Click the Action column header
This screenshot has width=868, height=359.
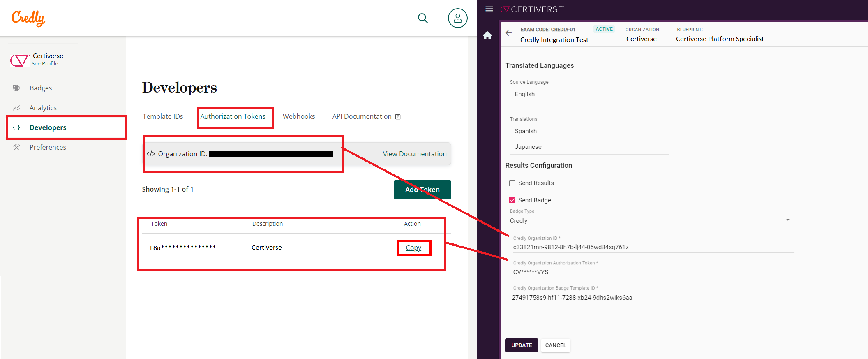[412, 224]
